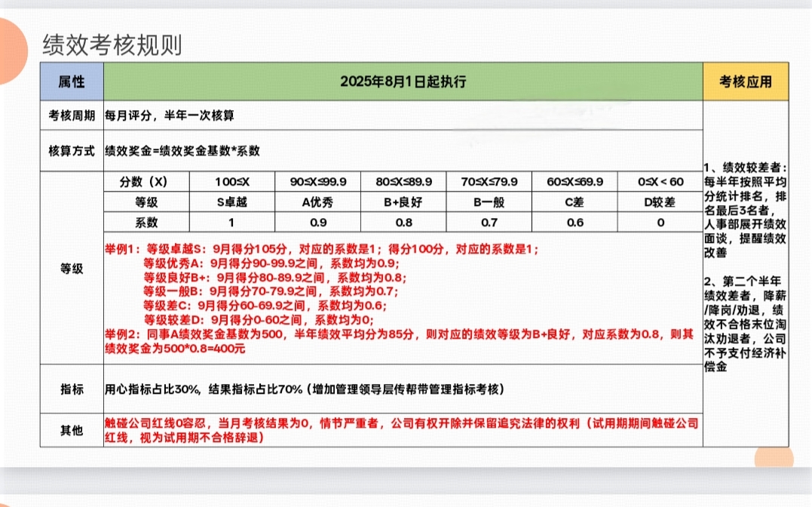The height and width of the screenshot is (507, 812).
Task: Click the 核算方式 row label
Action: click(72, 150)
